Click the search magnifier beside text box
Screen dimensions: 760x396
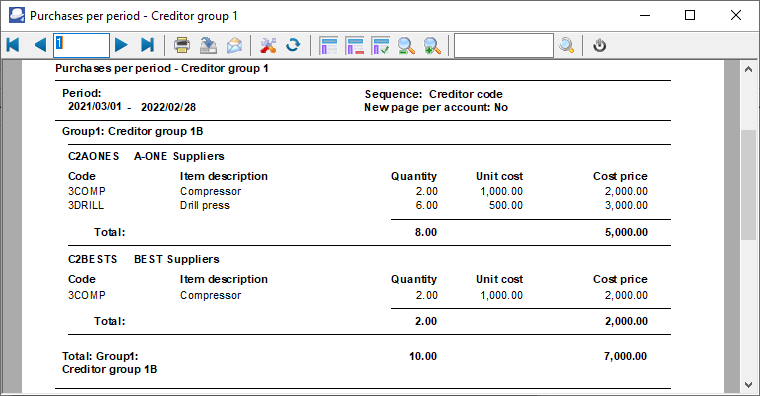[x=566, y=46]
